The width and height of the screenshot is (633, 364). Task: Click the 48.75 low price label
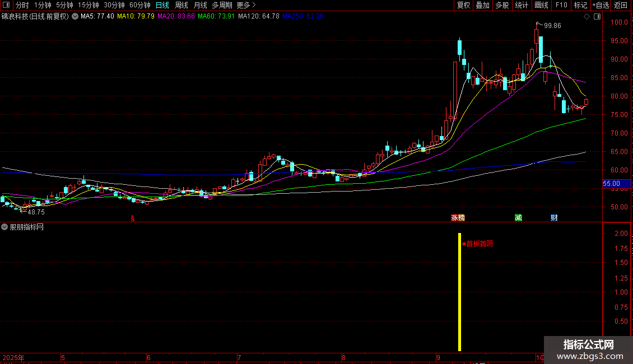click(36, 212)
